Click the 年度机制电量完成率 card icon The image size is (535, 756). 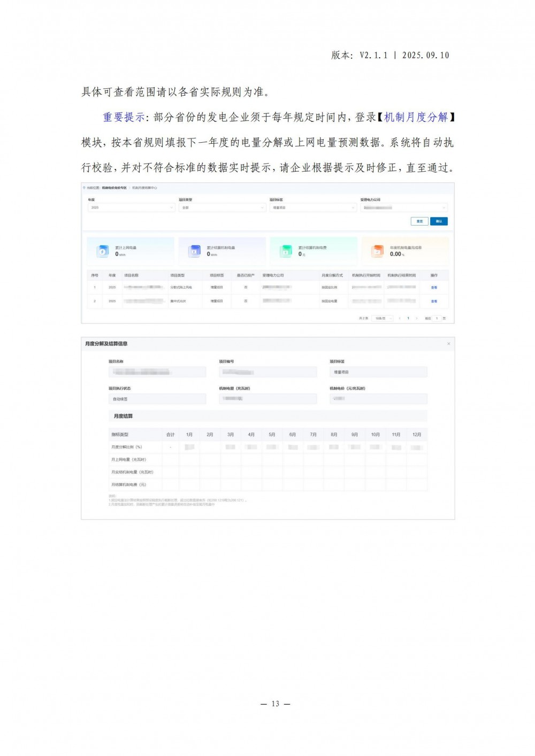coord(378,251)
